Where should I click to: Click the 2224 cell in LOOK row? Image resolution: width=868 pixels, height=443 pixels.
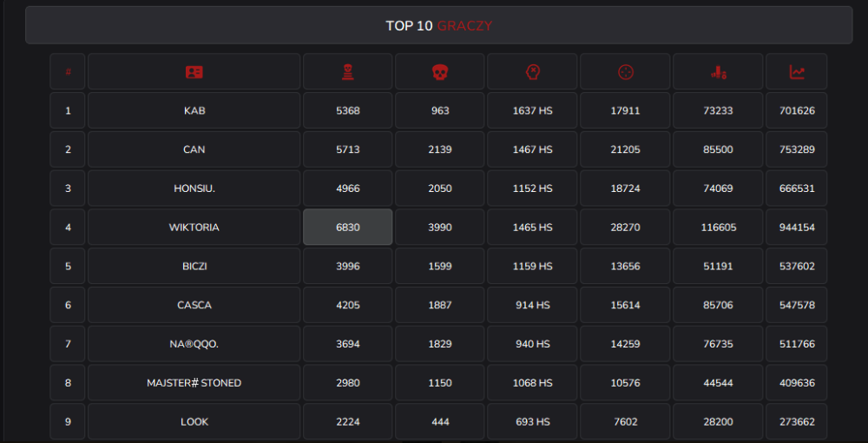coord(348,421)
